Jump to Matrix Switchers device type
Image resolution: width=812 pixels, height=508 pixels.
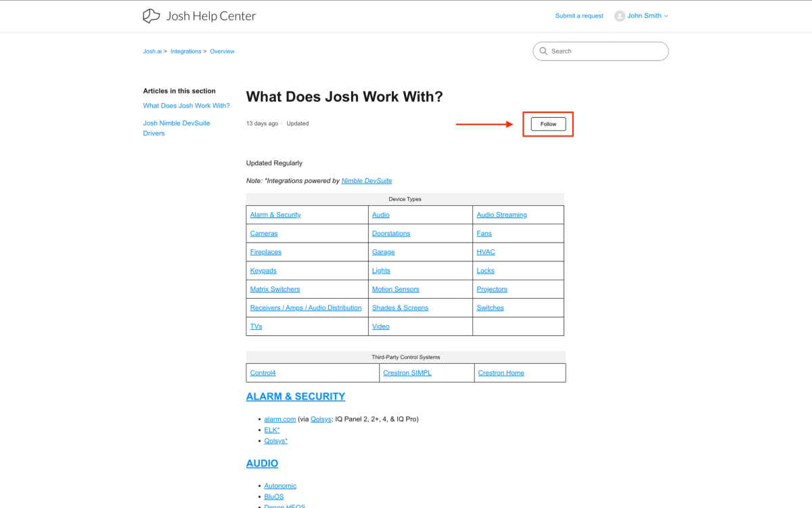click(275, 289)
